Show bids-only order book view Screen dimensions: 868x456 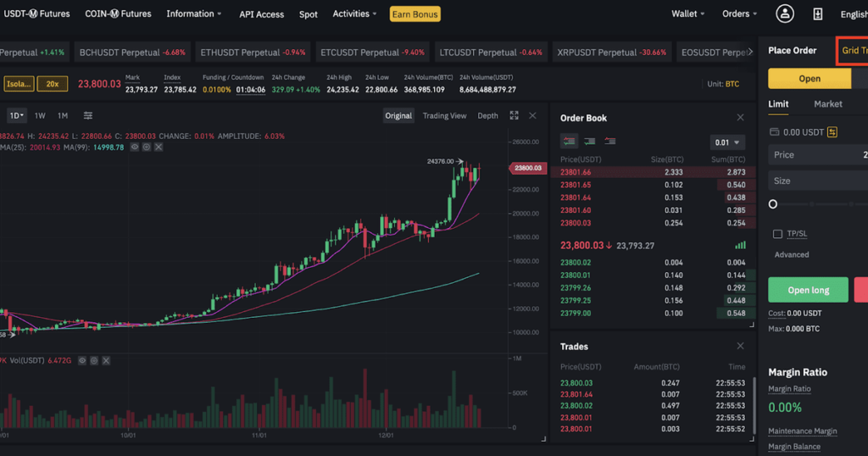pyautogui.click(x=590, y=141)
